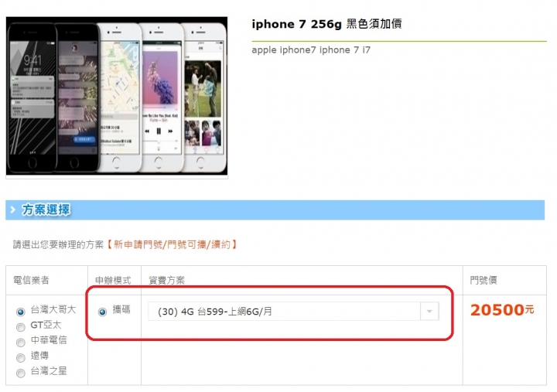Choose the GT亞太 carrier option
The width and height of the screenshot is (557, 392).
click(x=21, y=327)
